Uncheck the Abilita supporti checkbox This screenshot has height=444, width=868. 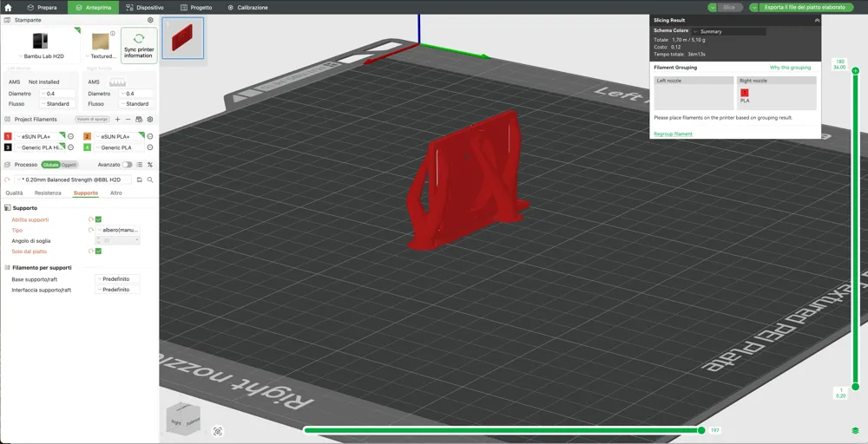tap(99, 219)
